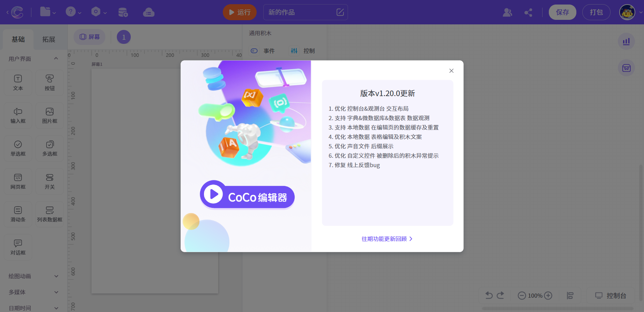
Task: Select the 输入框 input widget
Action: click(x=18, y=116)
